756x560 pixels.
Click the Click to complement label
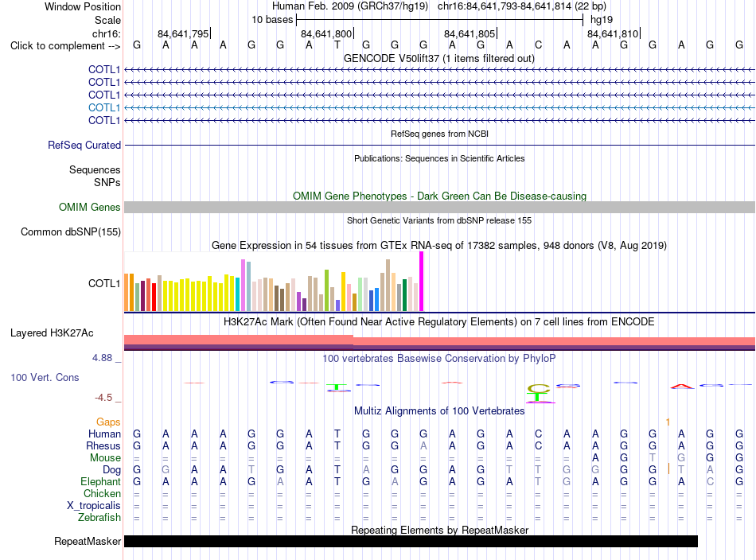click(65, 46)
